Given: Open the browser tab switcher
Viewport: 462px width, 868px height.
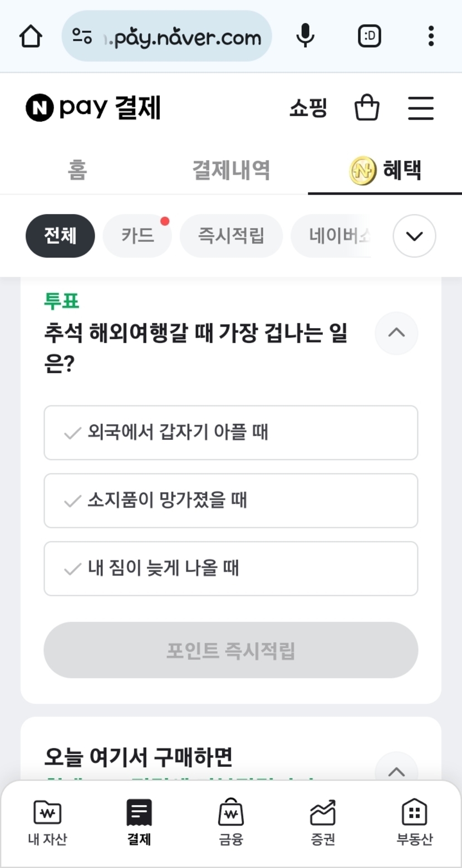Looking at the screenshot, I should pyautogui.click(x=369, y=37).
